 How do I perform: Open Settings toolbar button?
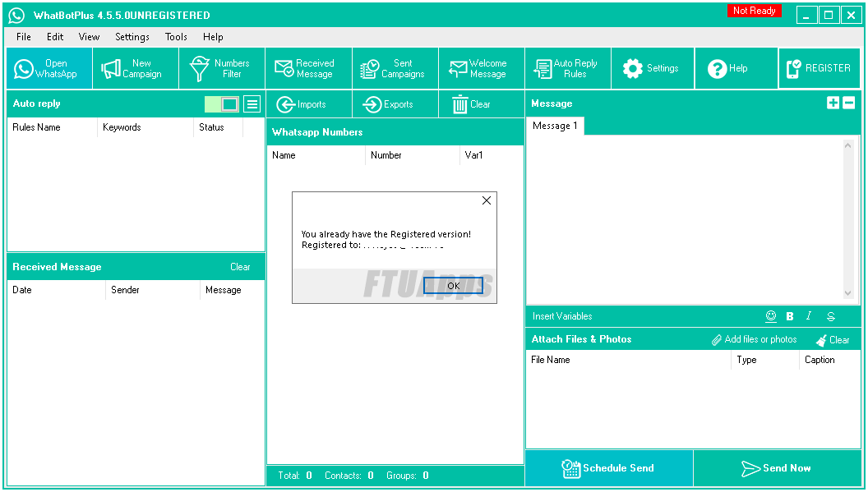pos(653,69)
